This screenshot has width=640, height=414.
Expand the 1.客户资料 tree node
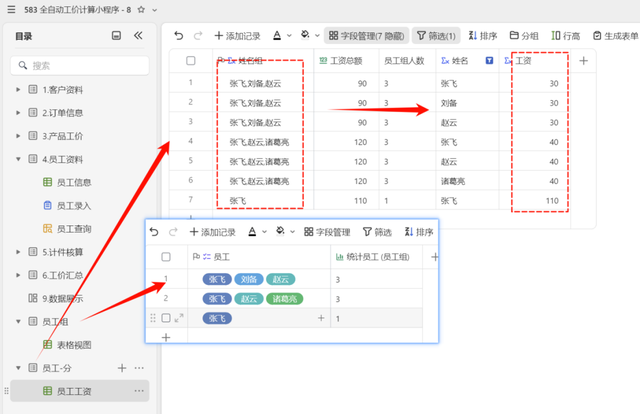(x=18, y=89)
